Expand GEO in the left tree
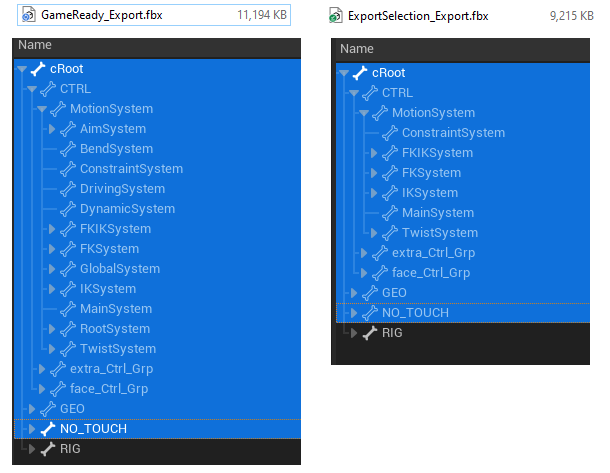The width and height of the screenshot is (610, 473). [32, 409]
